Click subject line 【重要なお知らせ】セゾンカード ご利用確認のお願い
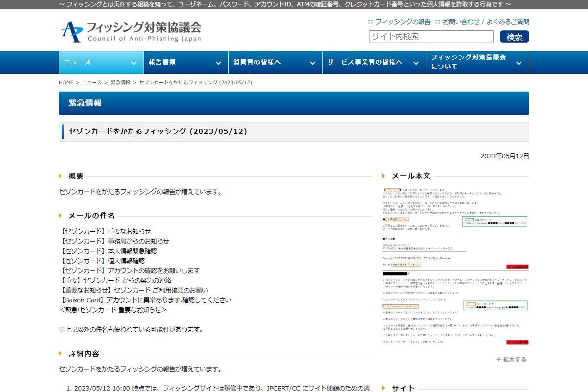 (x=133, y=290)
